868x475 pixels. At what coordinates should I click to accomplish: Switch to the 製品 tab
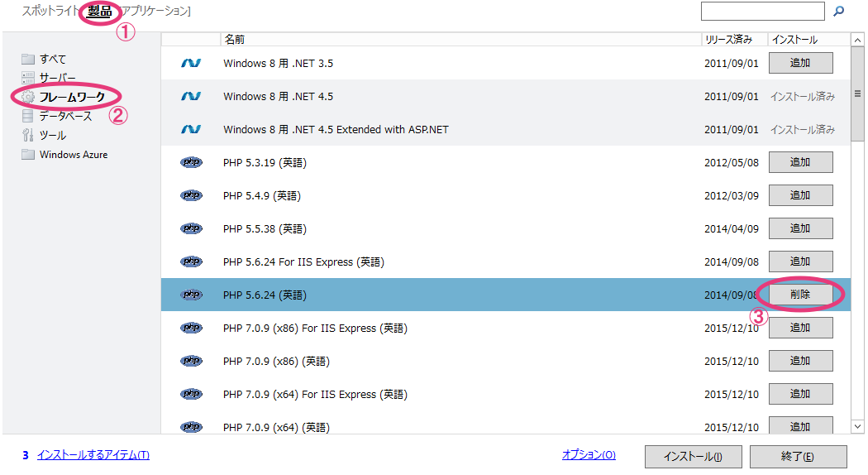pyautogui.click(x=100, y=11)
